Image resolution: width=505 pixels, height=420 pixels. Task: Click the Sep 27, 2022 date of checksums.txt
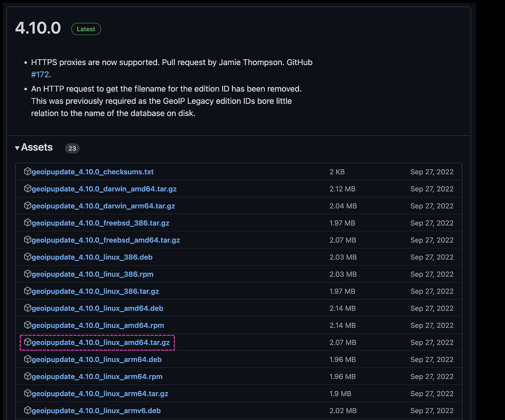point(432,172)
